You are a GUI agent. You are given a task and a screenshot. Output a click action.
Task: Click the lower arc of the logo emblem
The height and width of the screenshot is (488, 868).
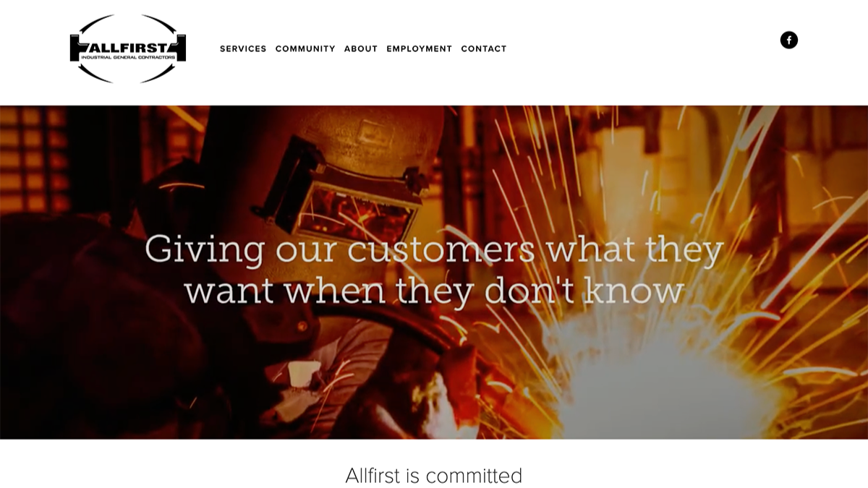(x=128, y=74)
